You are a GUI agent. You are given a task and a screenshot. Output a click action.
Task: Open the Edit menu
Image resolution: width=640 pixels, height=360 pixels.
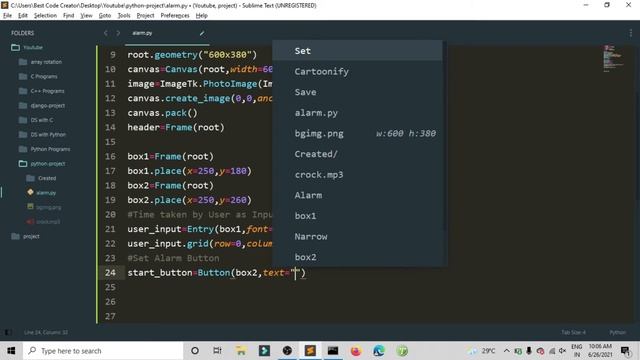23,16
